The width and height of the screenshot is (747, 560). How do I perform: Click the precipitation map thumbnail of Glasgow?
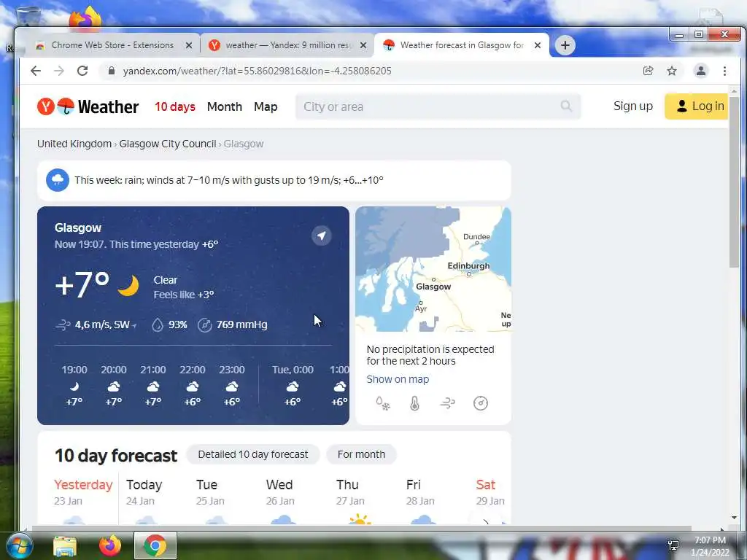tap(433, 269)
